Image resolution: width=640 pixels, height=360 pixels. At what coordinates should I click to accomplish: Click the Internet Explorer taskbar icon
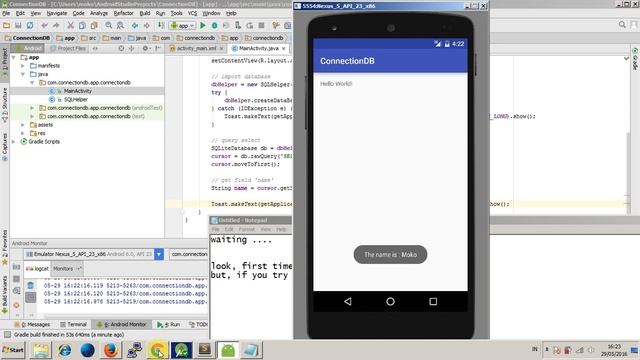tap(64, 350)
